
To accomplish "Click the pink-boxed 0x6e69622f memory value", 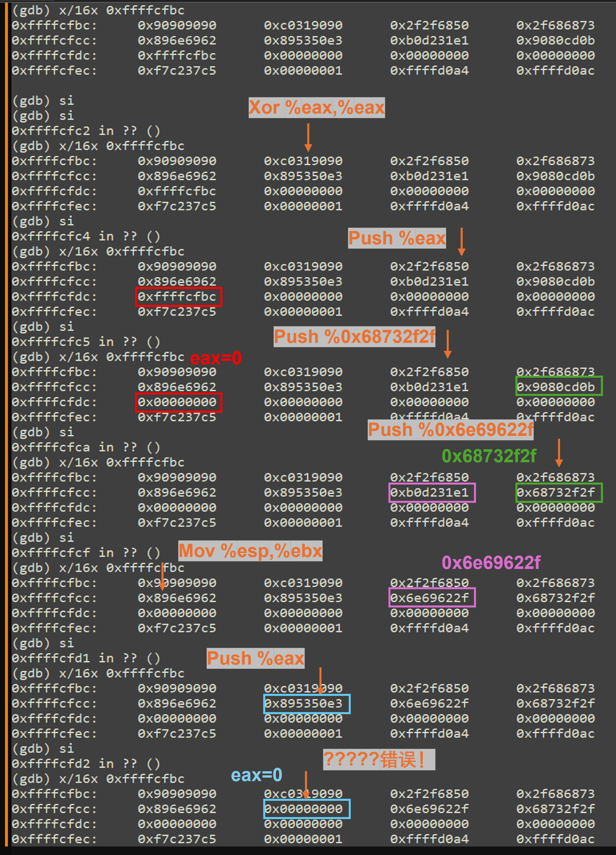I will pos(432,598).
